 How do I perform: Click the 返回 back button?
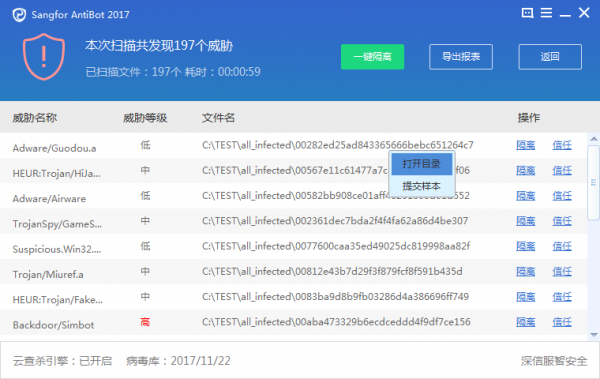(x=550, y=57)
